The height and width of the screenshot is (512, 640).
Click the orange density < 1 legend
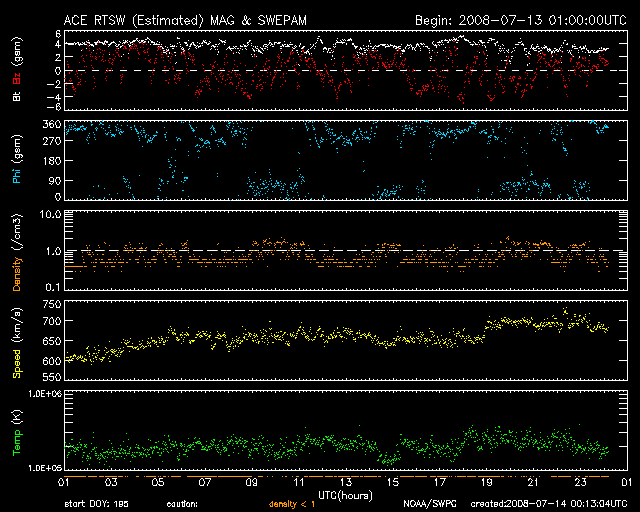click(291, 504)
